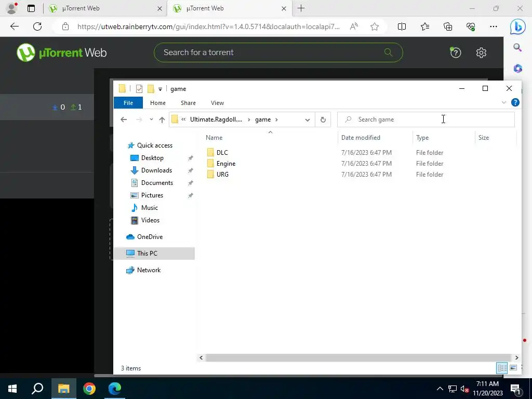Close the first µTorrent Web tab
532x399 pixels.
tap(159, 9)
